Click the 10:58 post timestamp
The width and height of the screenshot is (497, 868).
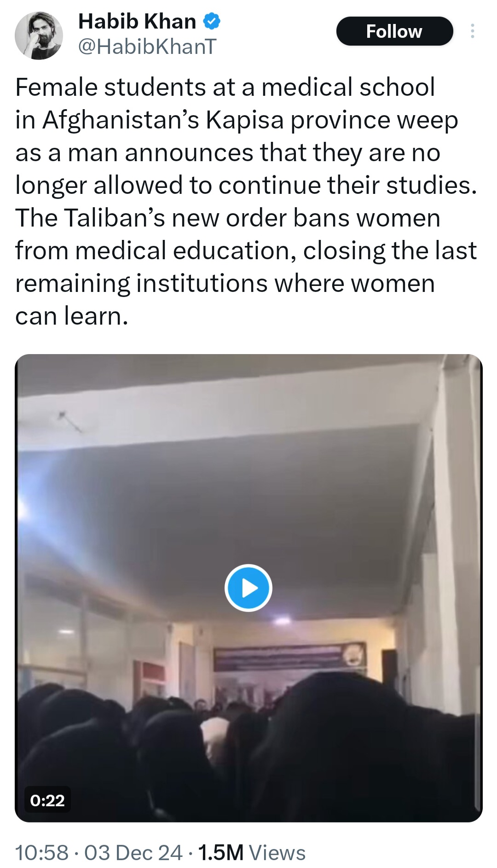point(42,852)
